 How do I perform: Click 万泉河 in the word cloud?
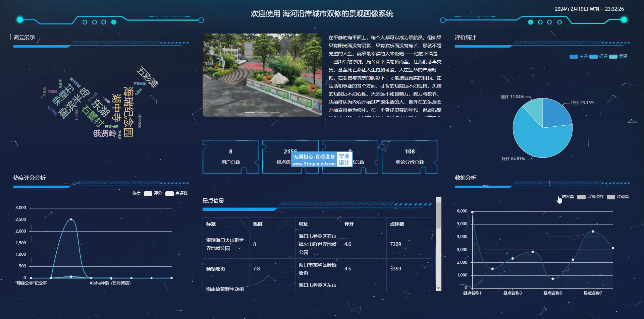click(x=52, y=92)
